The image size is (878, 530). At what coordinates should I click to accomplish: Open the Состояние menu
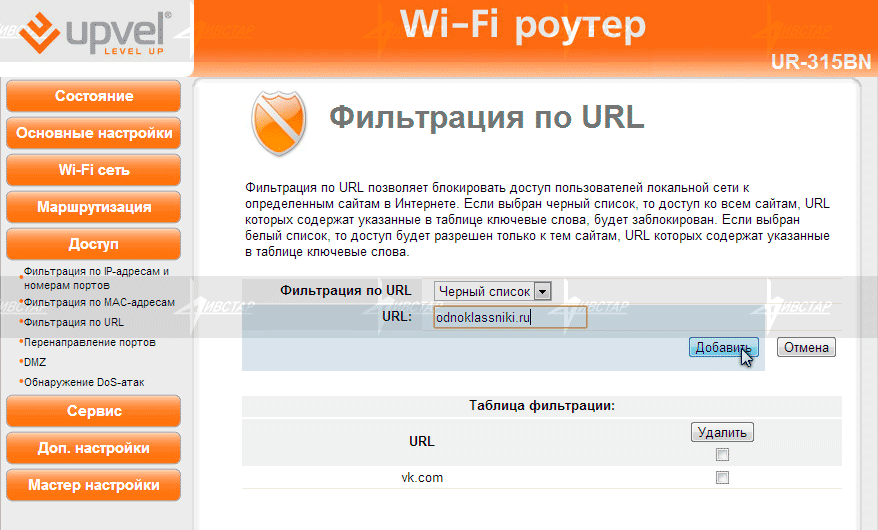(x=93, y=97)
